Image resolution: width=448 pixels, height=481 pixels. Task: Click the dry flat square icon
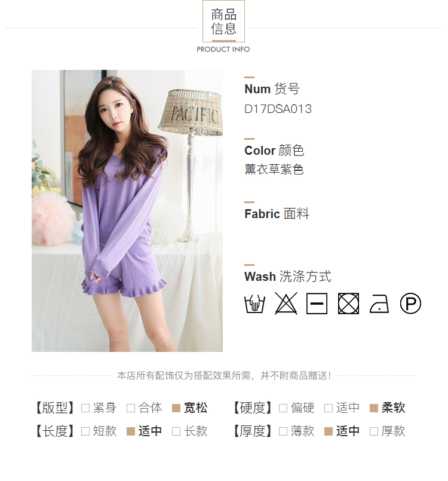(x=317, y=304)
